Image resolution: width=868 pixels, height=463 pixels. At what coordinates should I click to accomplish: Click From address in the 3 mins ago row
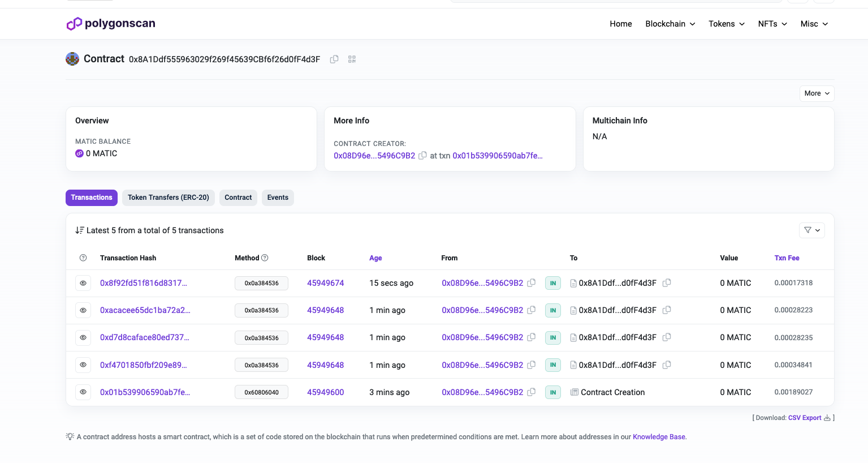[482, 392]
